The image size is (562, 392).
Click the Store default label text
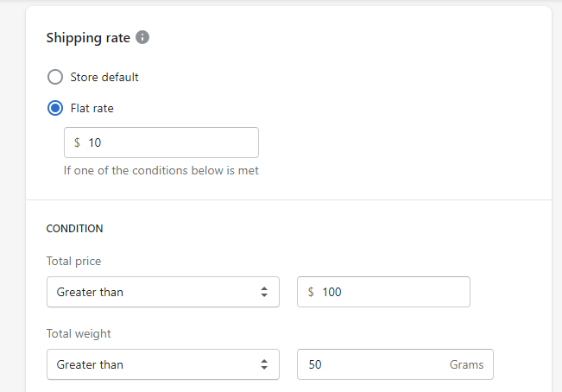click(x=104, y=77)
